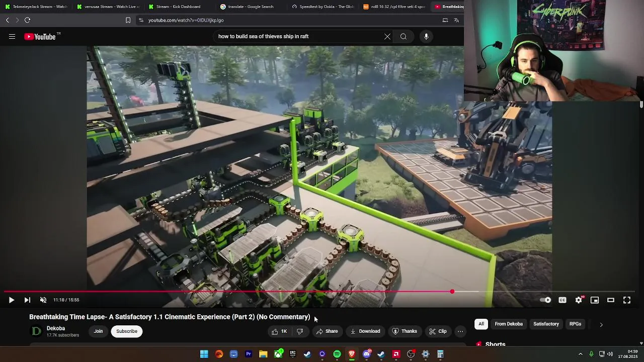Subscribe to the Dekoba channel
Screen dimensions: 644x362
[x=127, y=331]
